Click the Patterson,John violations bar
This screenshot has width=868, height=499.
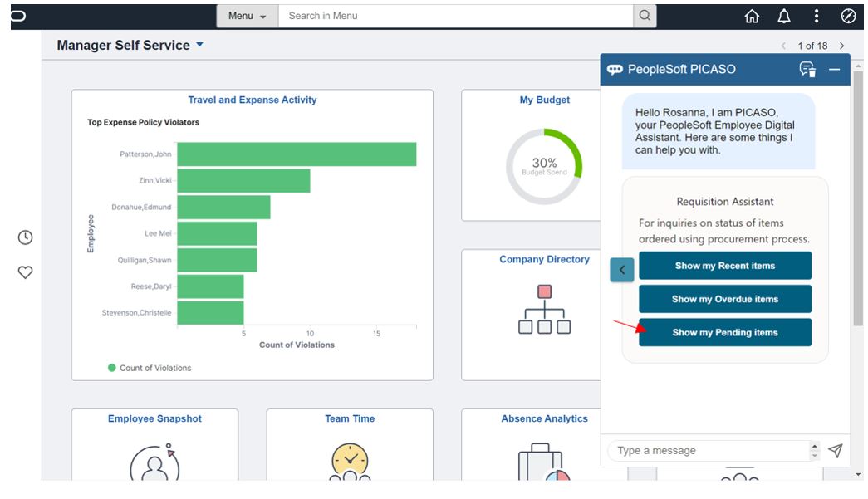coord(297,154)
